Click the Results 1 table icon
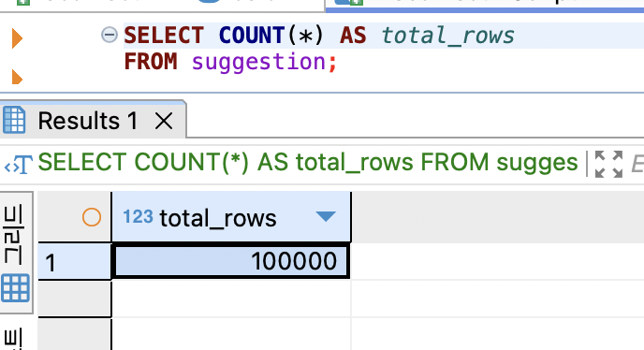 (x=14, y=120)
